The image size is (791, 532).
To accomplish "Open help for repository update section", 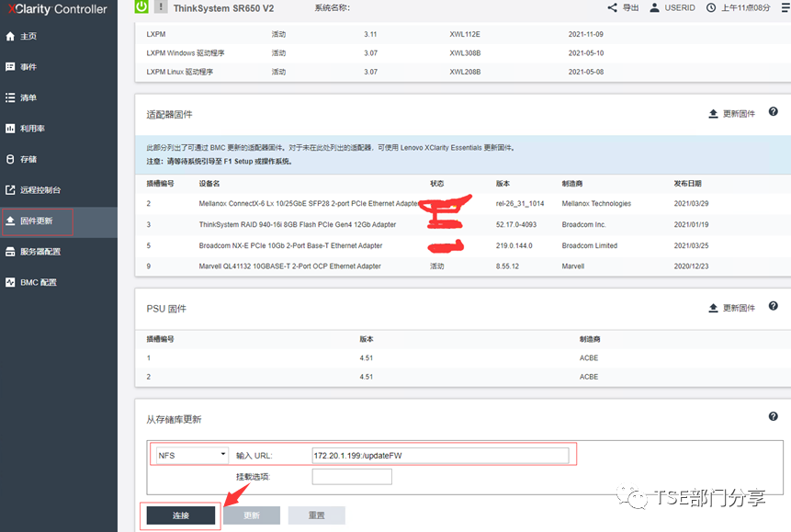I will tap(773, 416).
